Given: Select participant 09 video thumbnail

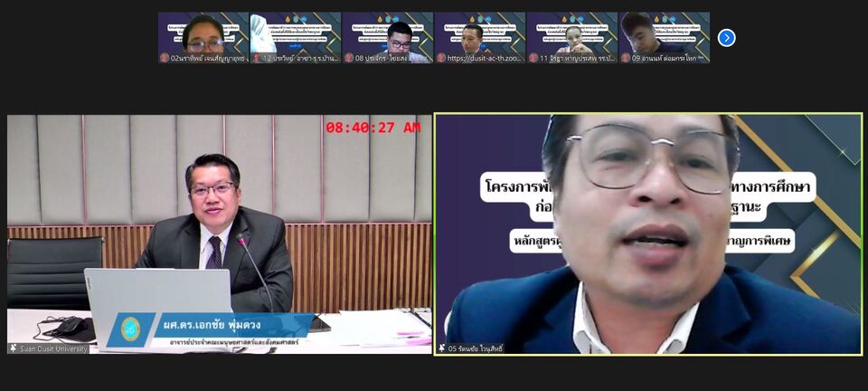Looking at the screenshot, I should pos(665,38).
